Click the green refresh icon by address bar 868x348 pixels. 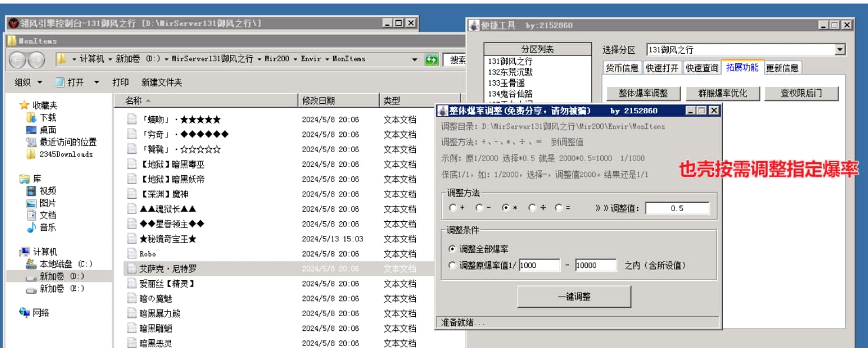432,60
